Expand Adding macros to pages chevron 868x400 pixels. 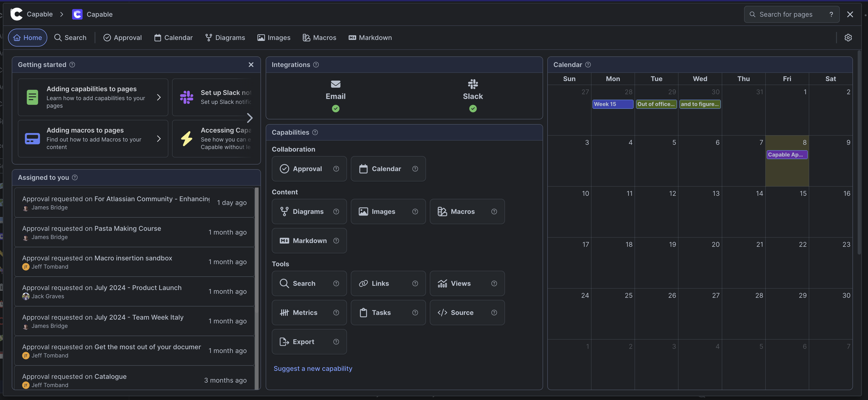[159, 139]
